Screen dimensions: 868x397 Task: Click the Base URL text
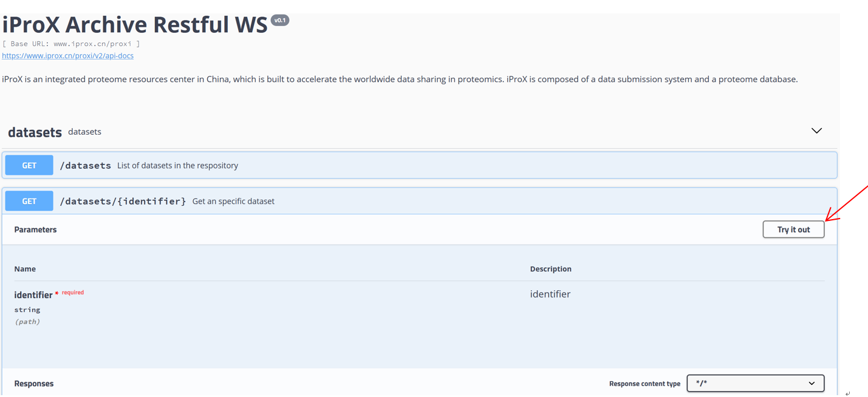71,44
